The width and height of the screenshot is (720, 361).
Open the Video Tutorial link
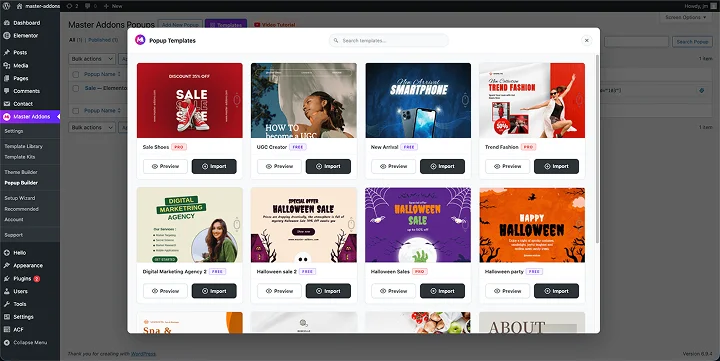click(275, 25)
